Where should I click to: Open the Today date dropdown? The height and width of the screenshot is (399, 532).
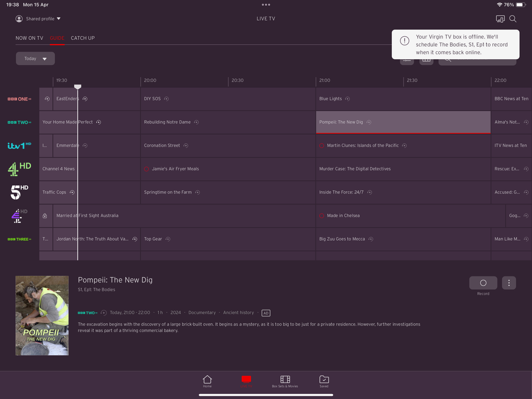[35, 59]
